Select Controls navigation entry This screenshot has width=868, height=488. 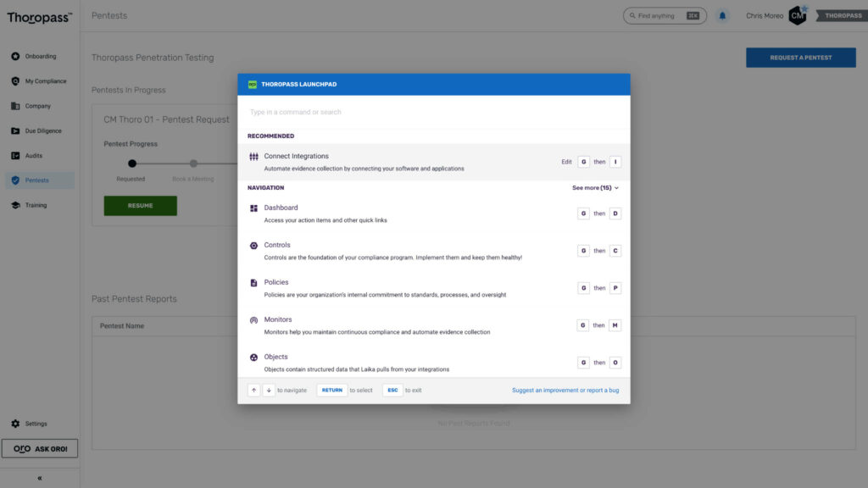434,251
